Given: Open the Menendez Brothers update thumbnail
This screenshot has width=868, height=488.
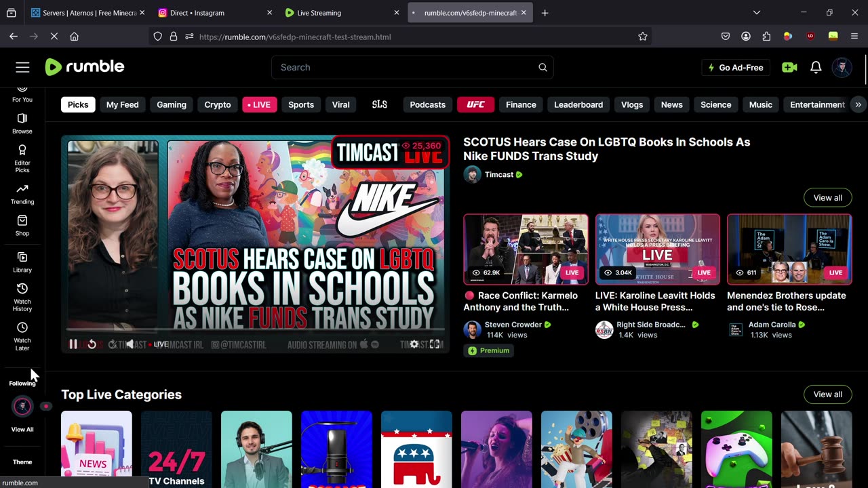Looking at the screenshot, I should click(x=789, y=249).
